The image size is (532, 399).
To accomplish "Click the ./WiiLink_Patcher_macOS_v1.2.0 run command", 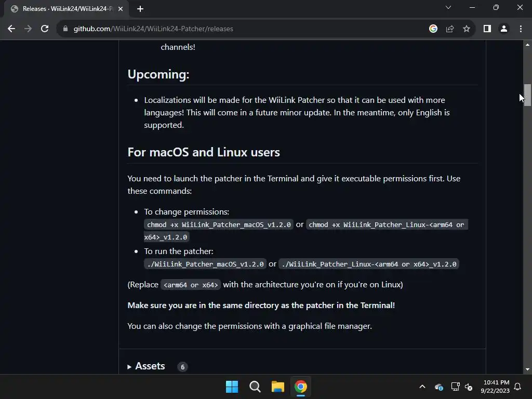I will [x=205, y=264].
